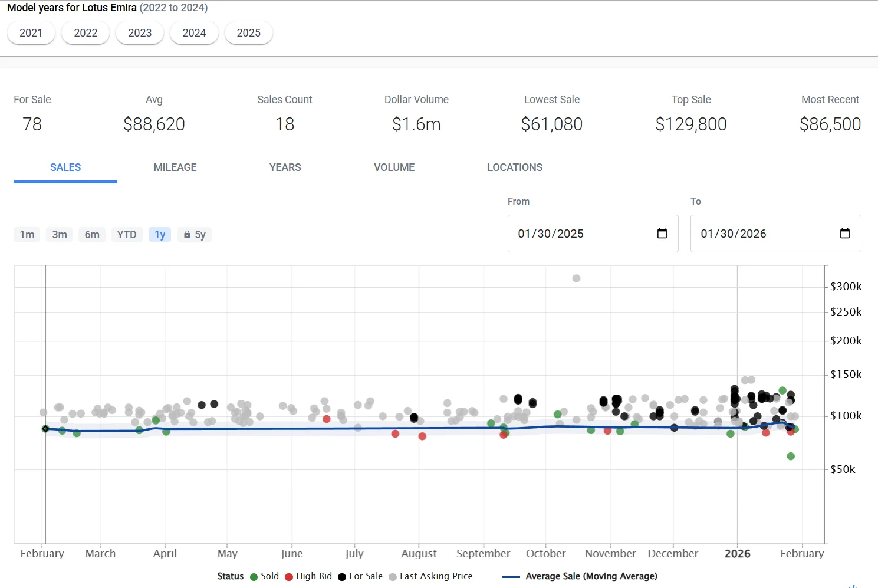Click the Most Recent value $86,500

click(x=830, y=124)
